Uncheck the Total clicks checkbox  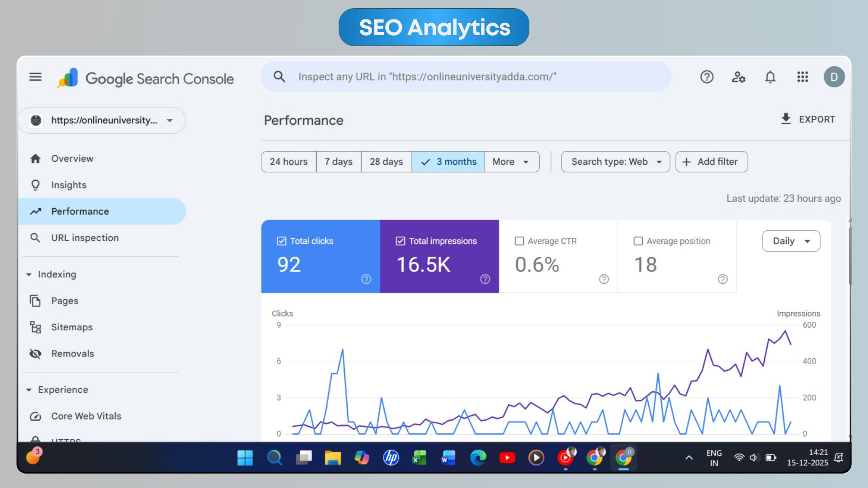point(282,241)
